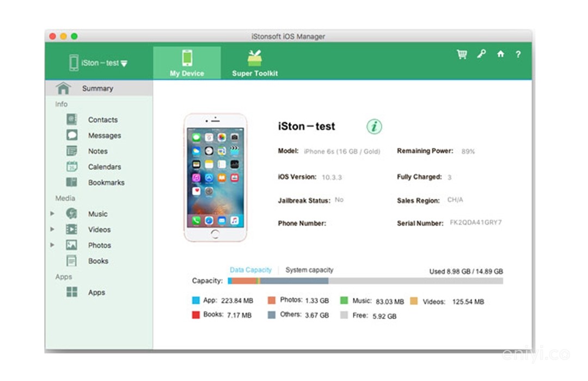Select the My Device tab

pyautogui.click(x=187, y=63)
